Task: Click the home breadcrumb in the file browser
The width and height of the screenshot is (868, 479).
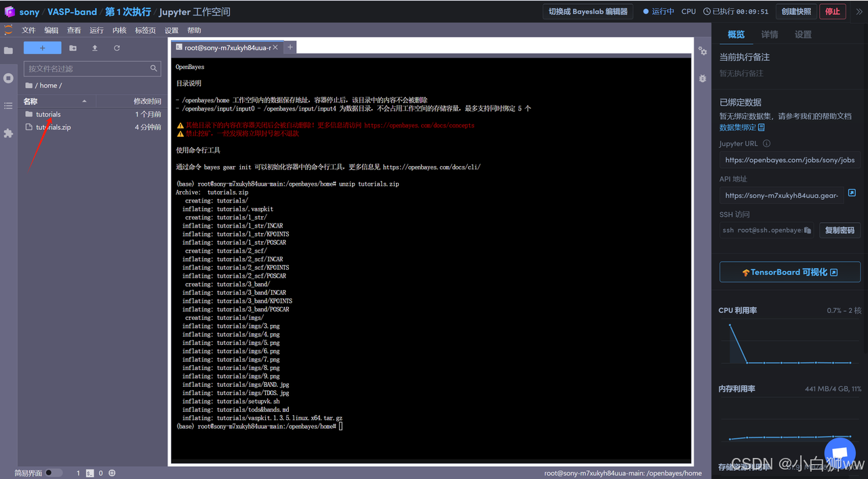Action: coord(48,85)
